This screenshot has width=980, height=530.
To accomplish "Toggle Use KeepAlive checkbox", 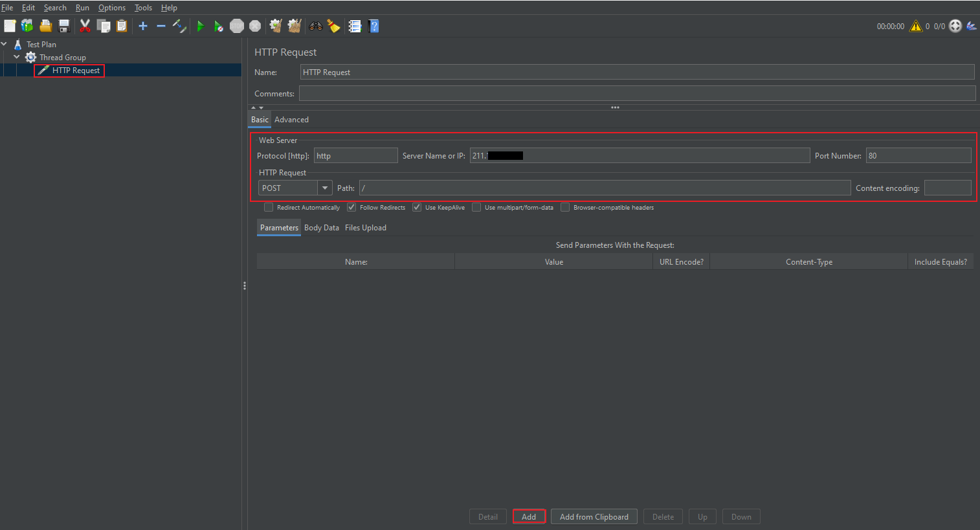I will [x=417, y=207].
